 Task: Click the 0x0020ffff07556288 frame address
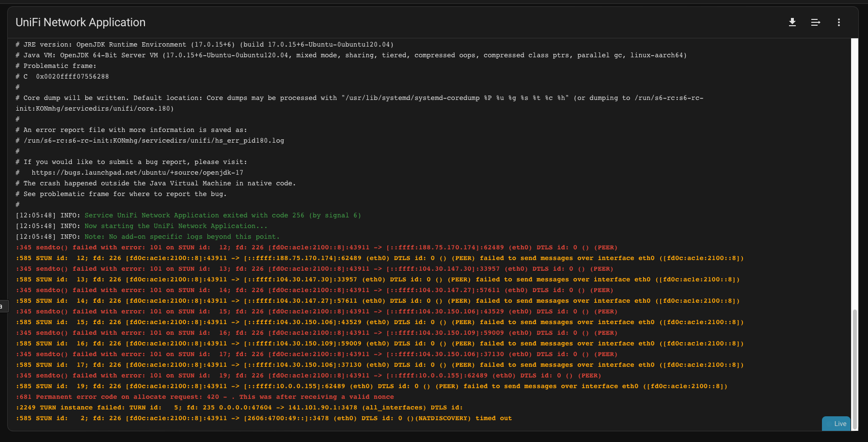(x=72, y=77)
